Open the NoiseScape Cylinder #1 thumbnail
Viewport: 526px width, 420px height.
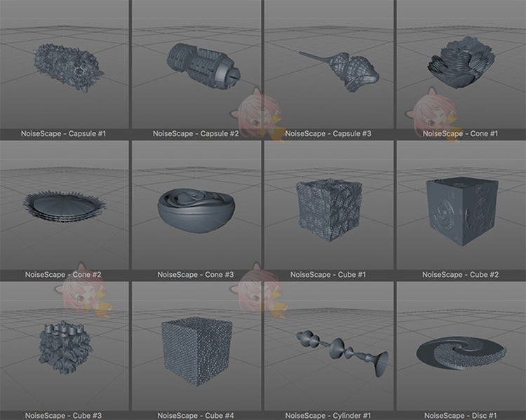click(x=328, y=346)
